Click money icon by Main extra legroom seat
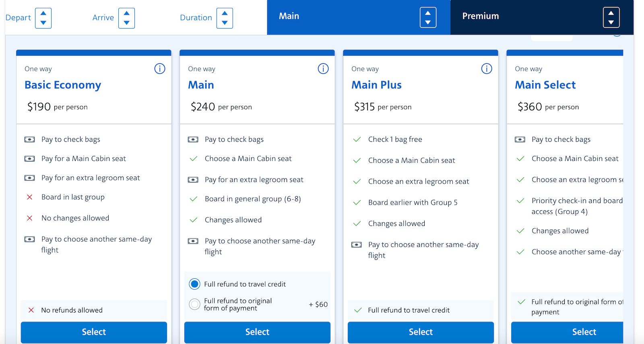The image size is (644, 344). click(193, 180)
